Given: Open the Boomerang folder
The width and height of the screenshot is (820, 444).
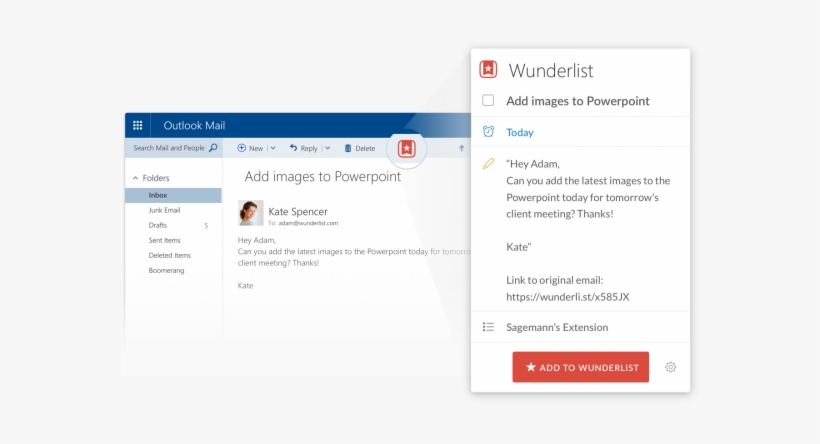Looking at the screenshot, I should (x=166, y=271).
